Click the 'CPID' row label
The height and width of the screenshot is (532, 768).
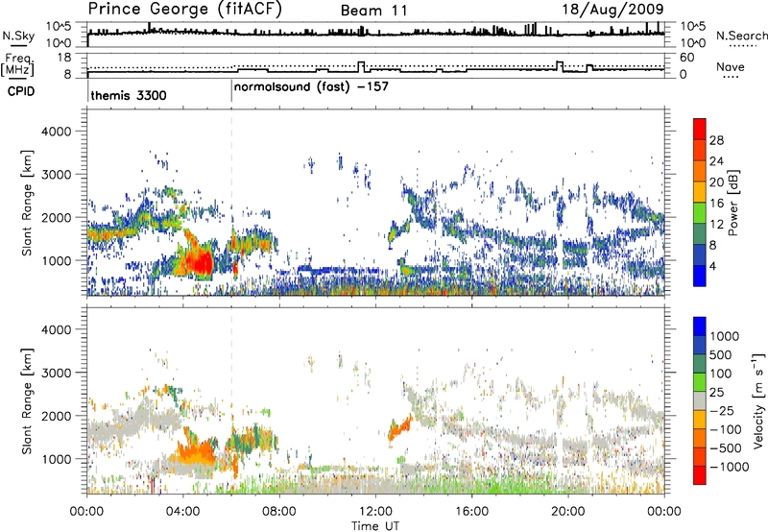pyautogui.click(x=21, y=91)
